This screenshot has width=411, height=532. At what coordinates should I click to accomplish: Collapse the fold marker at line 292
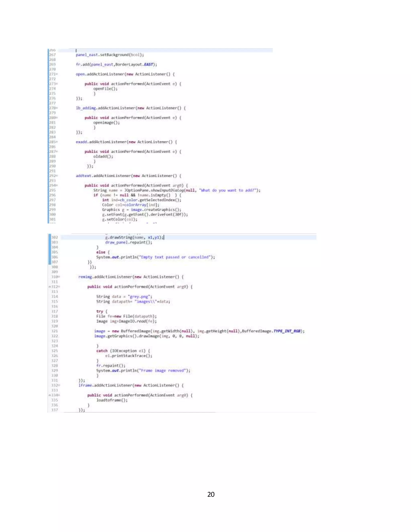pyautogui.click(x=57, y=176)
